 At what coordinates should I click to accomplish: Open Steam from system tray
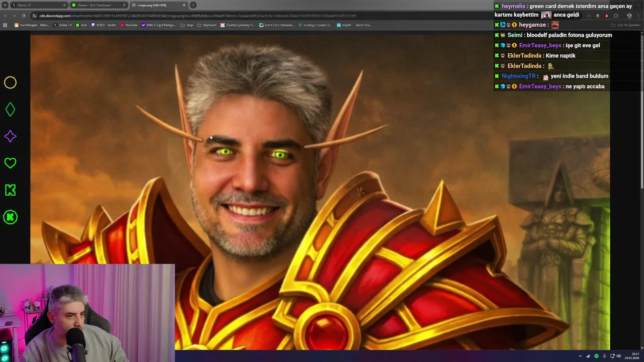pyautogui.click(x=588, y=356)
